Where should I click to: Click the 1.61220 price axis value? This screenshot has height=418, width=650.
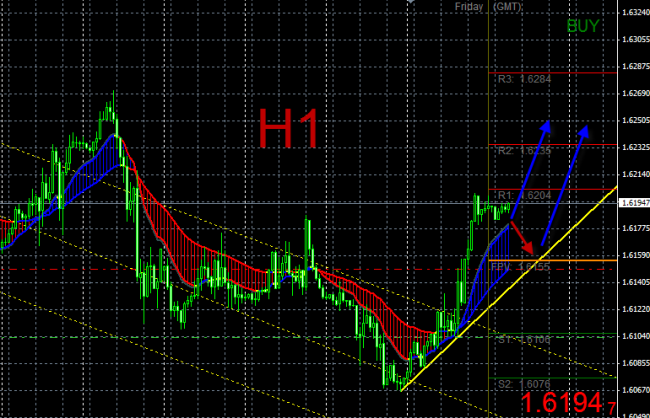[635, 309]
